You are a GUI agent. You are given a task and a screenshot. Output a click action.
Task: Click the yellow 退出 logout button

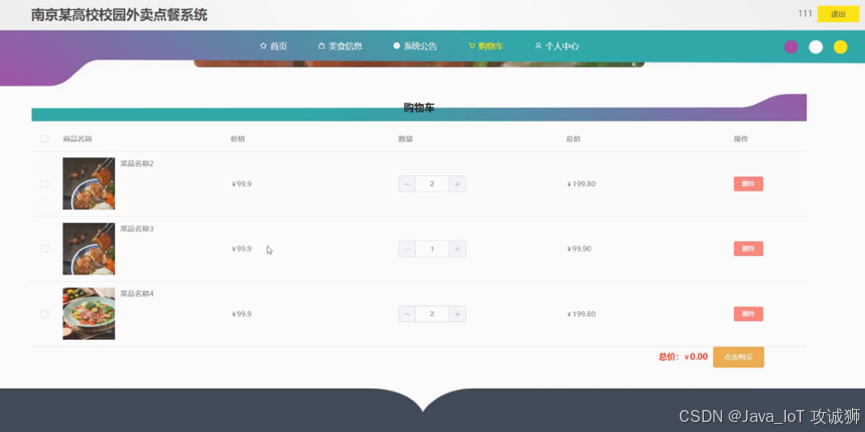(838, 14)
